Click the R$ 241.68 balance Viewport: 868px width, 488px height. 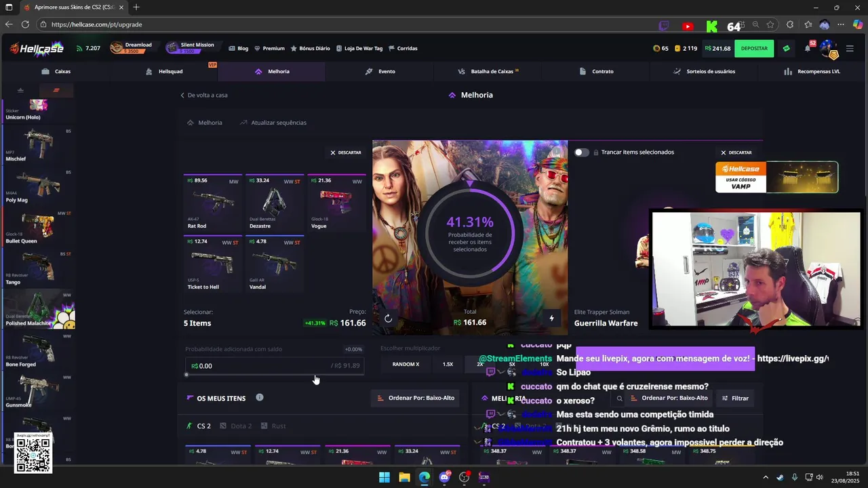(x=717, y=49)
